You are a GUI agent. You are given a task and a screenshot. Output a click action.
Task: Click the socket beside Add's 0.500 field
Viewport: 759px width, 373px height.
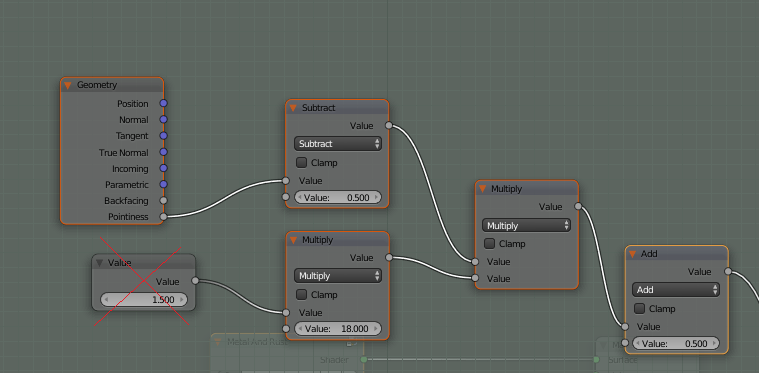[625, 343]
